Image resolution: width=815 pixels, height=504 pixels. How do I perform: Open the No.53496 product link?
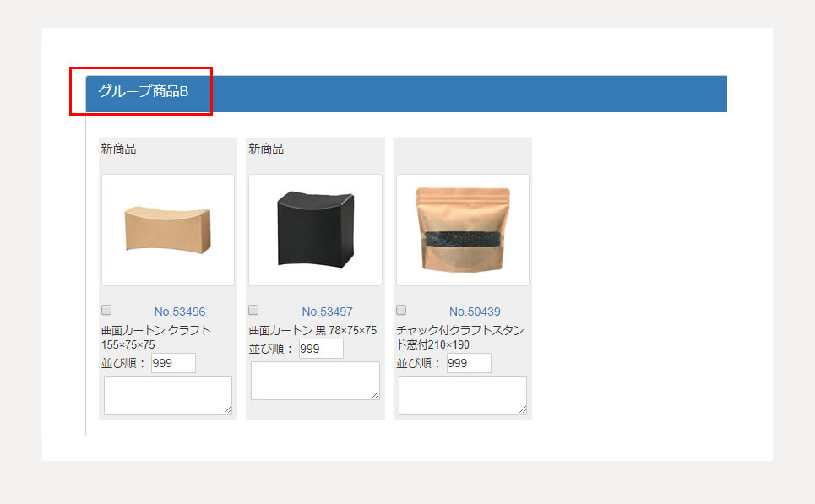tap(180, 312)
